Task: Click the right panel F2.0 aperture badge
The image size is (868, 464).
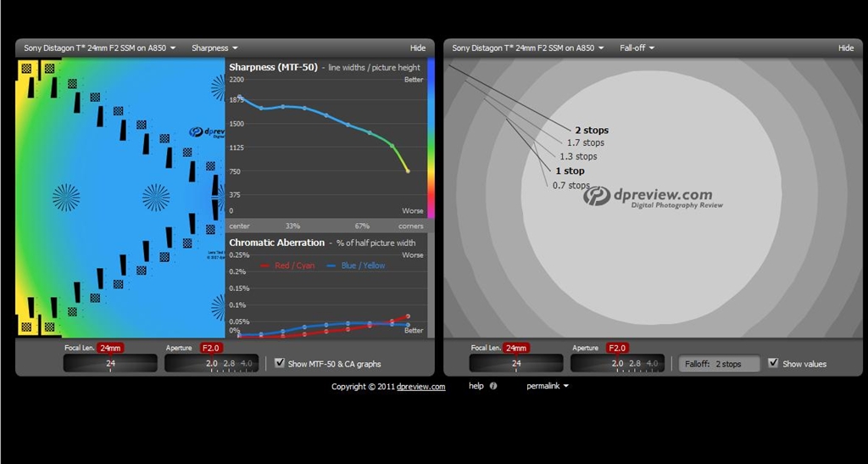Action: tap(617, 349)
